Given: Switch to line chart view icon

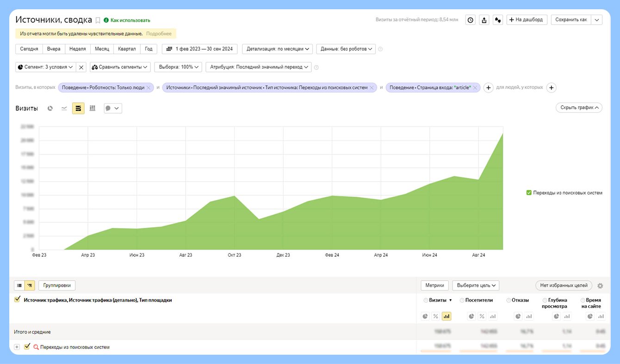Looking at the screenshot, I should point(64,108).
